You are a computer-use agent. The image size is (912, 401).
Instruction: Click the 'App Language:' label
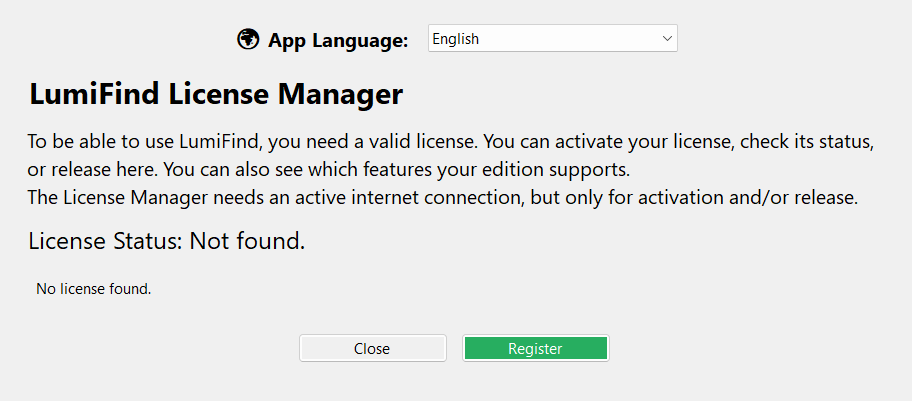tap(338, 41)
